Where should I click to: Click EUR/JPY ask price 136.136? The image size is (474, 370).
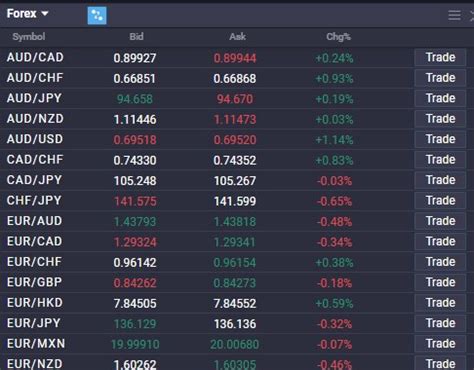[x=235, y=324]
